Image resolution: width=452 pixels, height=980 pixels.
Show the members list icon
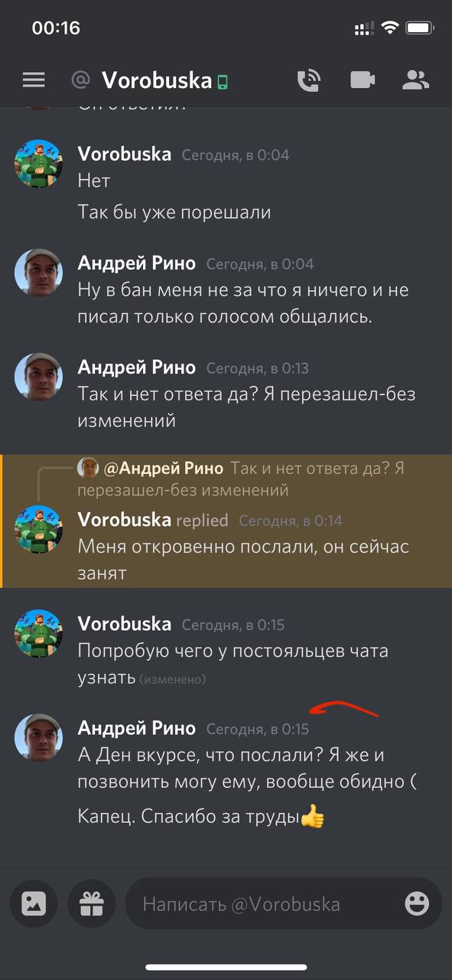pos(416,80)
